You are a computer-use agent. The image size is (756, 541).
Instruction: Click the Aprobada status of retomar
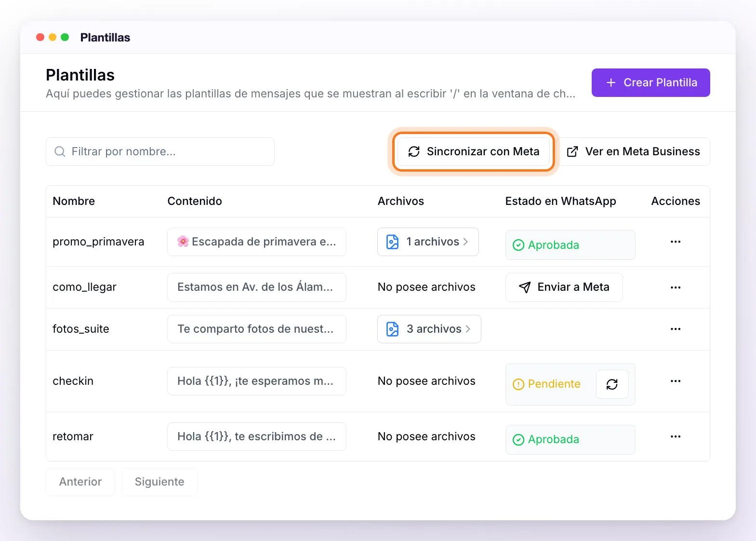pyautogui.click(x=570, y=439)
